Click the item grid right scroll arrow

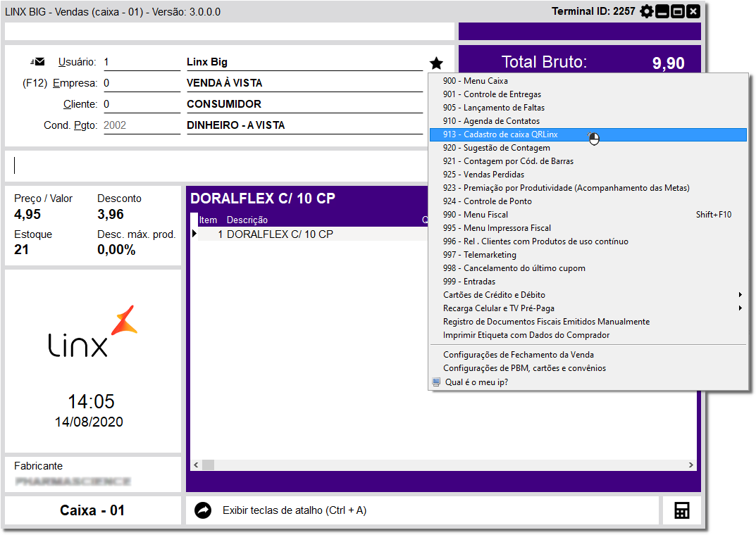(691, 465)
